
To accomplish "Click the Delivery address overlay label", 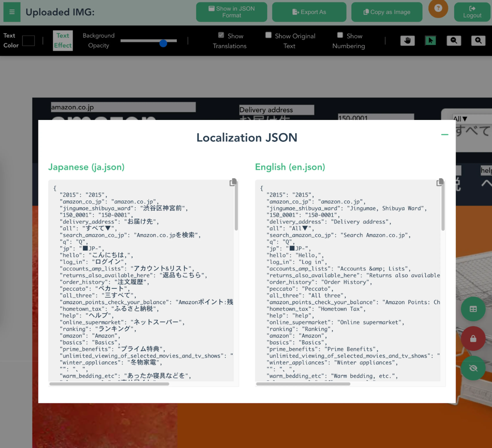I will pos(277,110).
